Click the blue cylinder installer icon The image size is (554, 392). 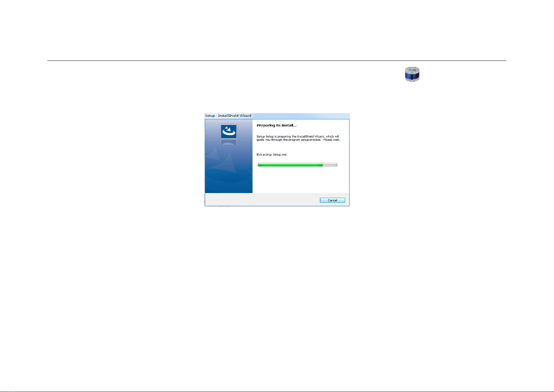tap(412, 74)
